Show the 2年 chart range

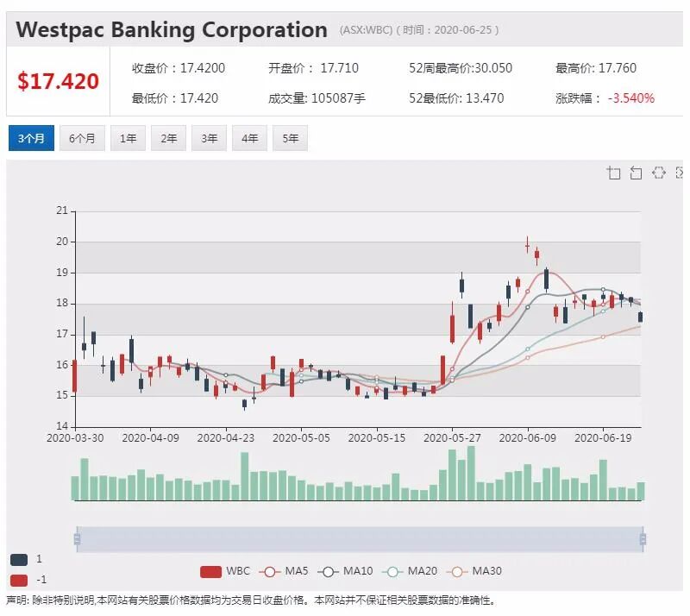point(168,138)
